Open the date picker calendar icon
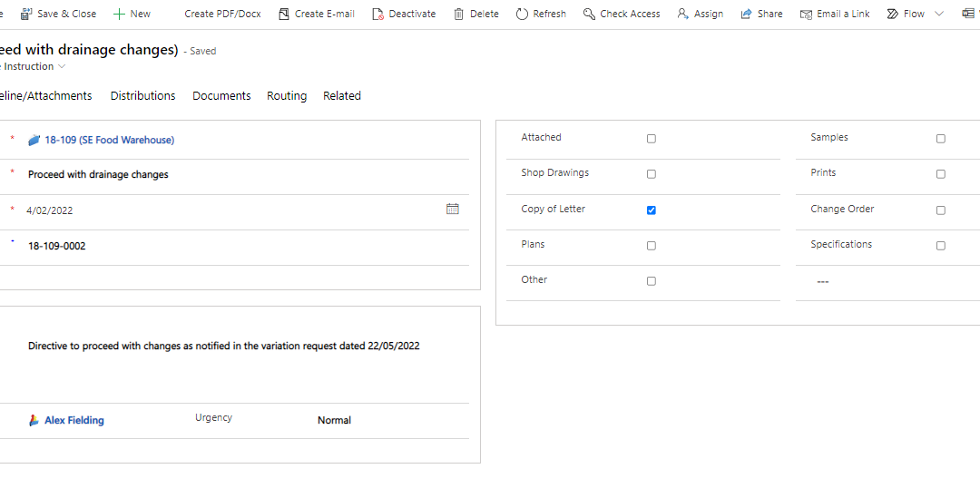Viewport: 980px width, 498px height. tap(453, 209)
